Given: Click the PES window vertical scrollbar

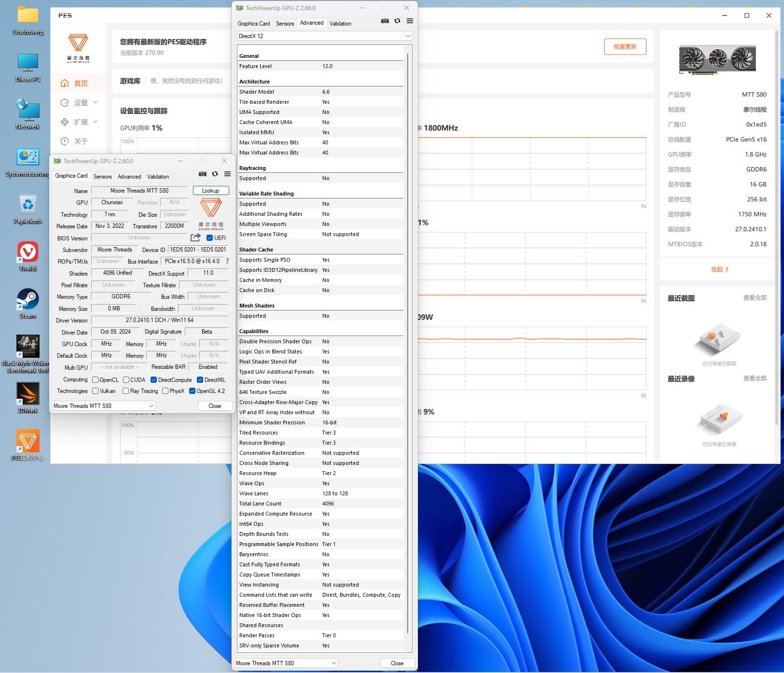Looking at the screenshot, I should (777, 227).
